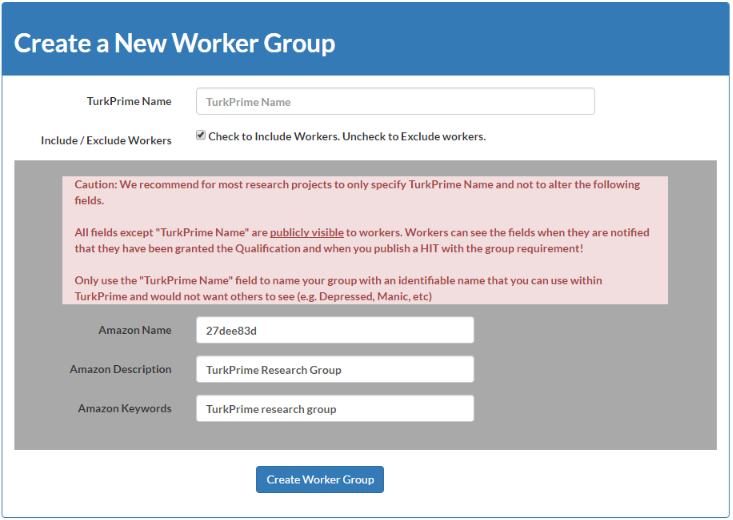
Task: Click the 'Include / Exclude Workers' label
Action: pos(106,140)
